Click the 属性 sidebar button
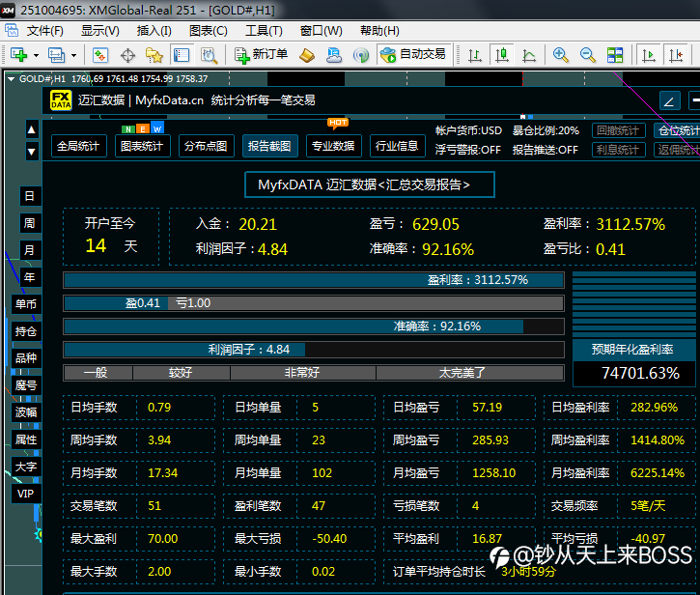 [27, 439]
